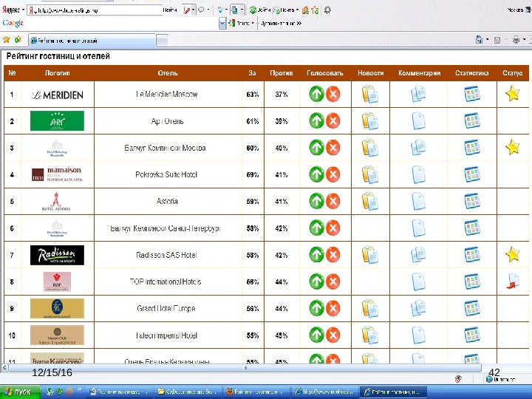
Task: Vote against Le Meridien Moscow with red X
Action: point(332,94)
